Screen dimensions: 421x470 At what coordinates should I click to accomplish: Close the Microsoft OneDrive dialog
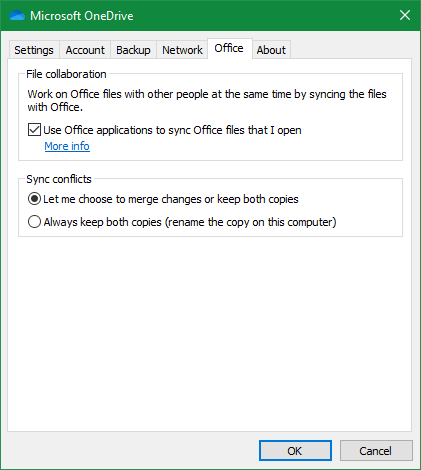[x=405, y=15]
